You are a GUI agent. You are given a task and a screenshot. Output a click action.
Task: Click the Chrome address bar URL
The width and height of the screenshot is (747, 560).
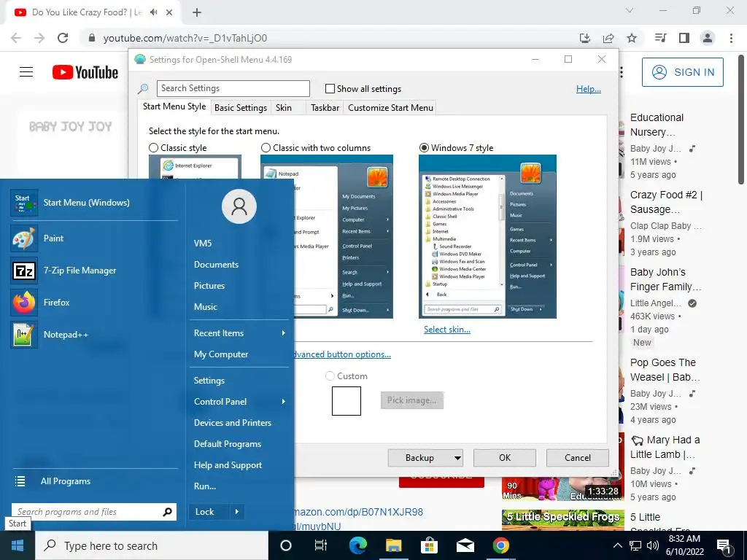coord(185,38)
